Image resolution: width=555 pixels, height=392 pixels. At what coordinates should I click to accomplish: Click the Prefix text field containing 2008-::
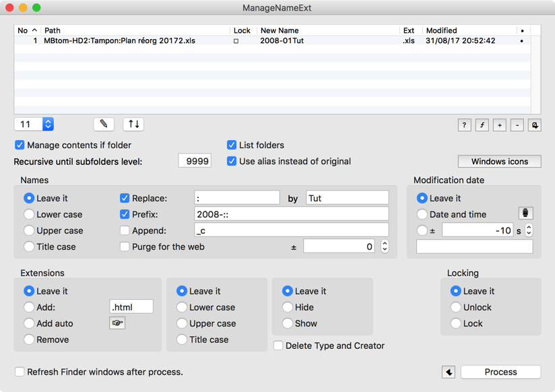291,214
